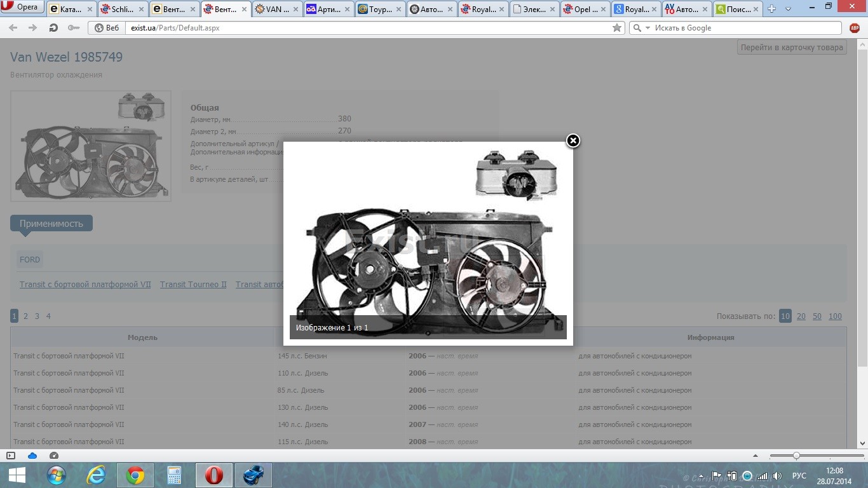This screenshot has height=488, width=868.
Task: Open Opera Link cloud sync icon
Action: tap(32, 456)
